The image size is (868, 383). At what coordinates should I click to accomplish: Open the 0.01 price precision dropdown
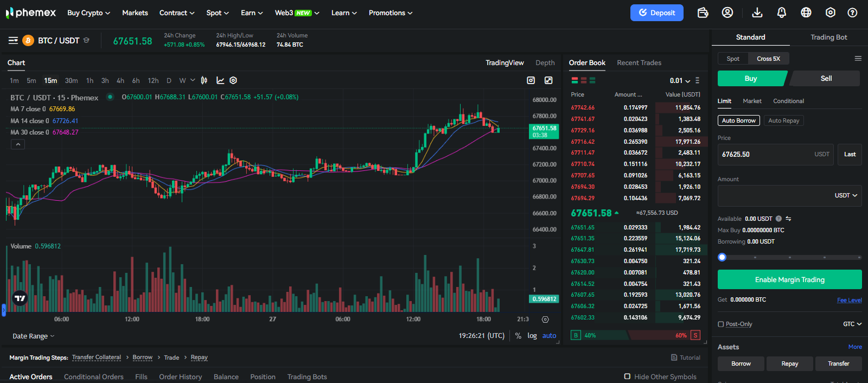(680, 80)
